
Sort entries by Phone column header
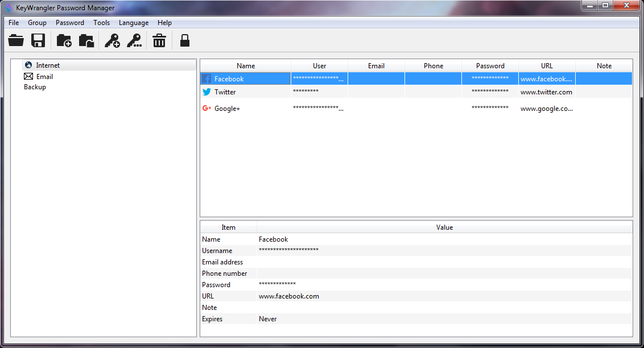[434, 65]
